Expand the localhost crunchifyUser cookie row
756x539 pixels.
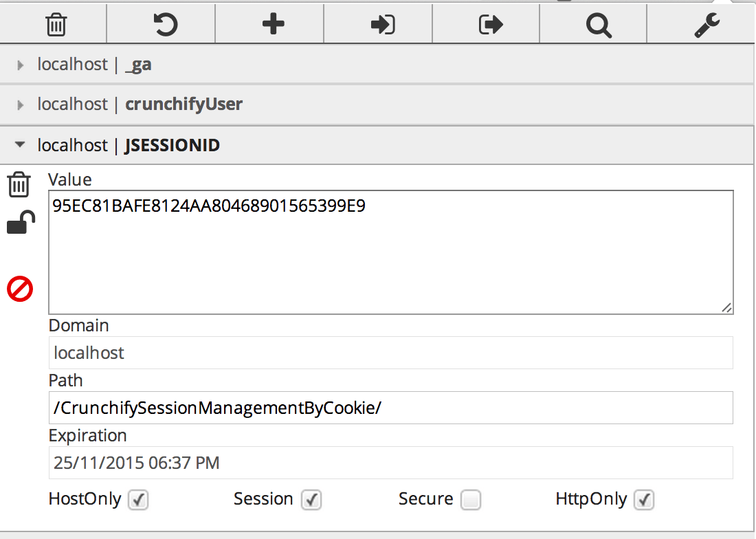[140, 104]
